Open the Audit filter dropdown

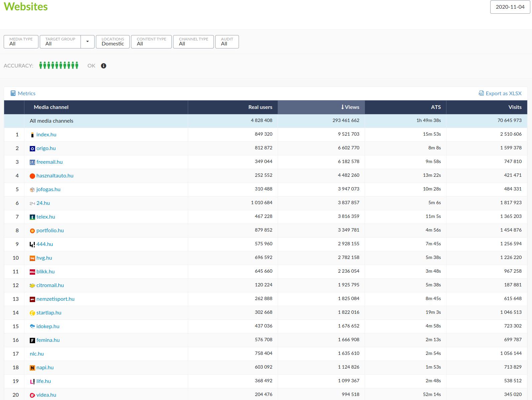click(227, 42)
